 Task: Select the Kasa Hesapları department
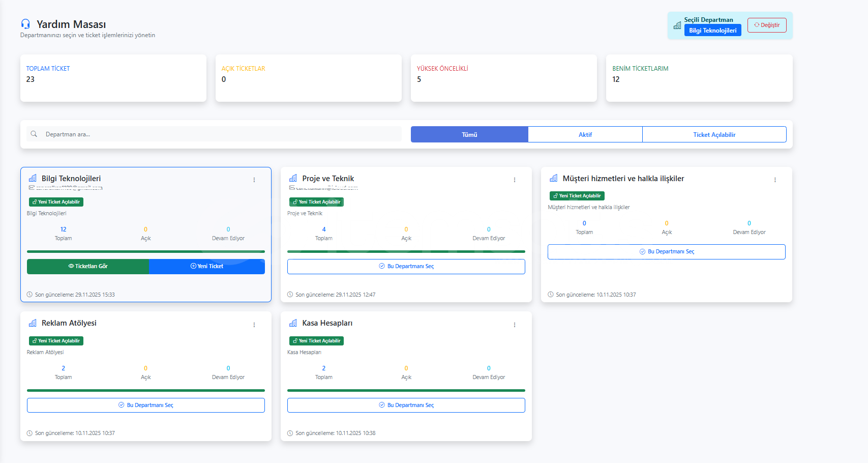pos(406,406)
